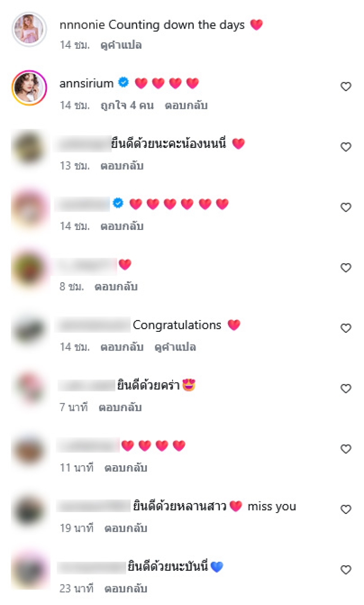Click ตอบกลับ under 7 นาที comment
Screen dimensions: 364x605
(120, 407)
